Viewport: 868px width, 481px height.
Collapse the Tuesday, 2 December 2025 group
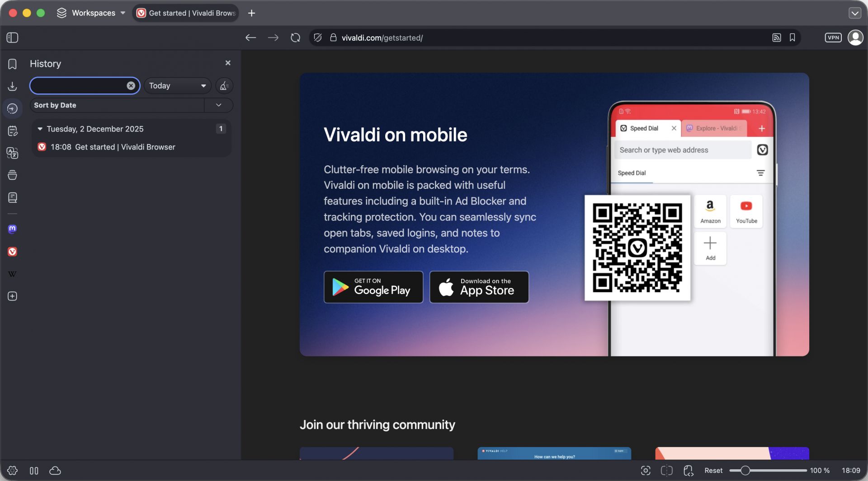pos(40,129)
